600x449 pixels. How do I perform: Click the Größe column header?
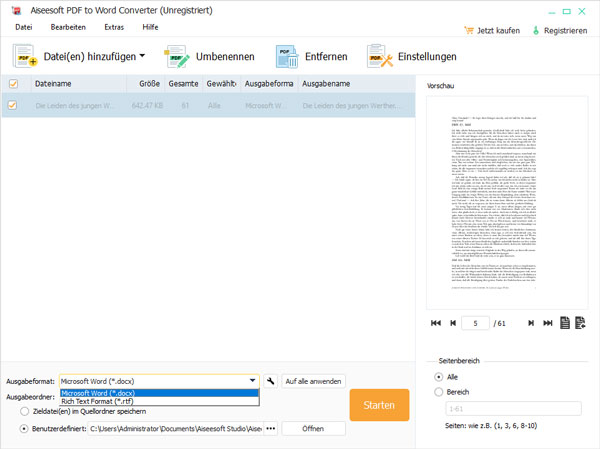coord(146,83)
